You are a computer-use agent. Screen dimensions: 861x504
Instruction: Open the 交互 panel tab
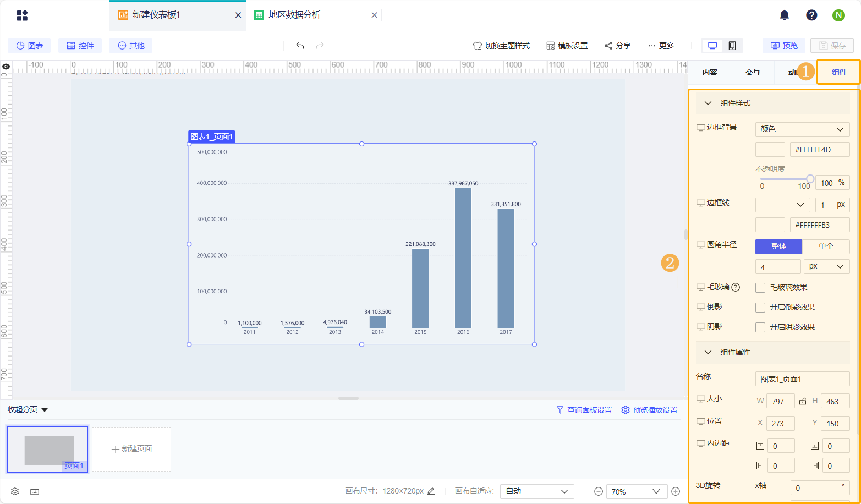753,72
